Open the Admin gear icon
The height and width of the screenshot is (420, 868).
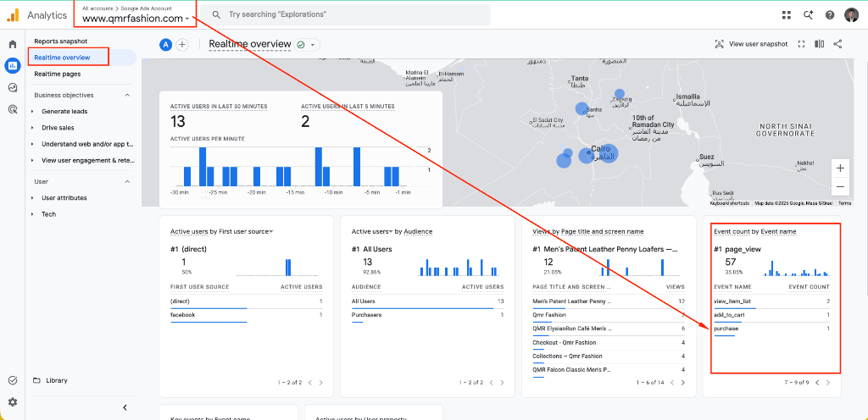[12, 402]
